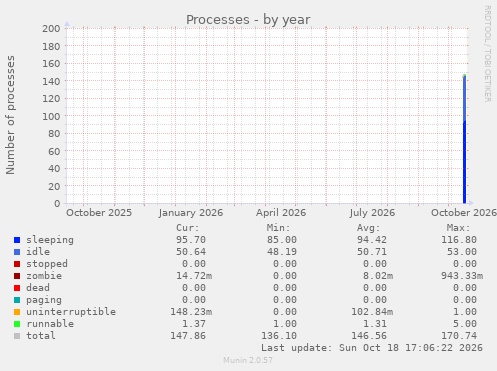Click zombie current value 14.72m
Screen dimensions: 497x371
194,276
